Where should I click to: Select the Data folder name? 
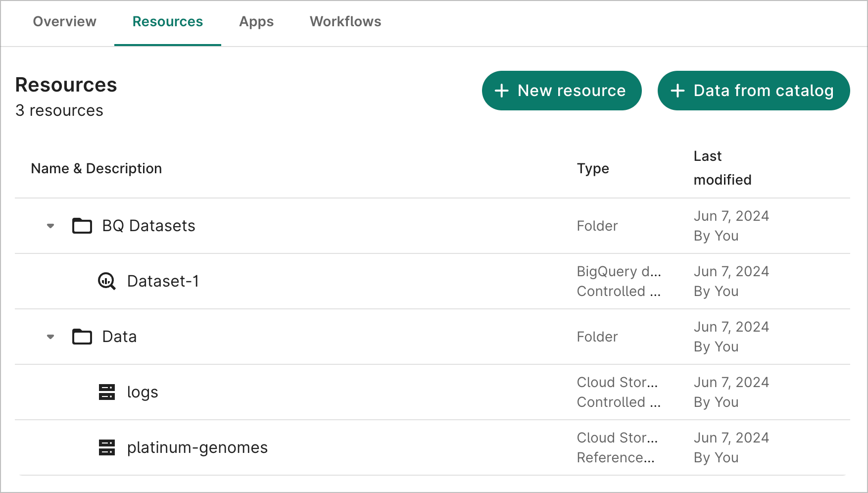[x=119, y=337]
